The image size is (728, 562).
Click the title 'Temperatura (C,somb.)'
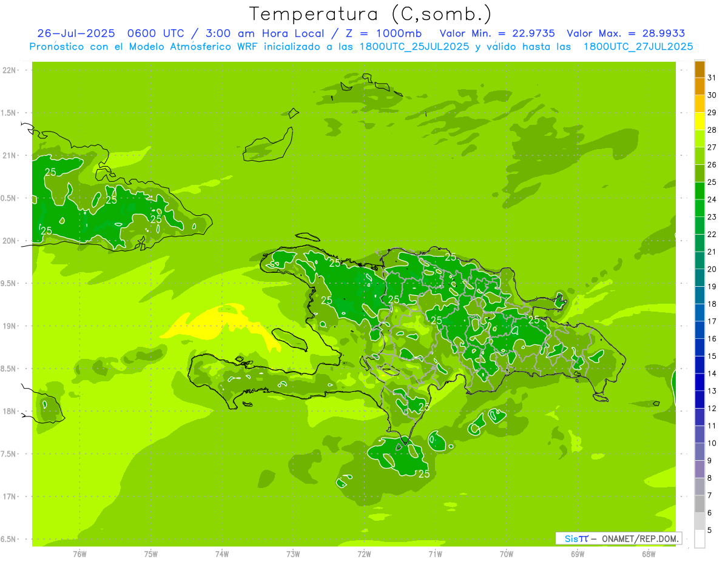(x=371, y=15)
